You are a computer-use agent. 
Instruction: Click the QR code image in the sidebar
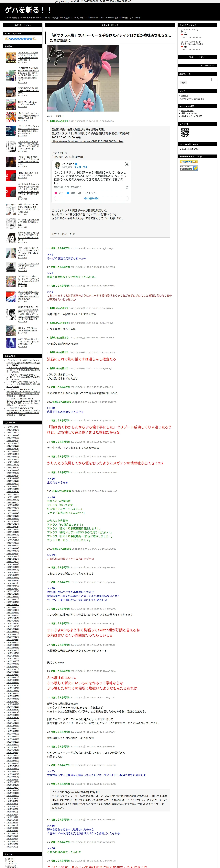coord(185,133)
